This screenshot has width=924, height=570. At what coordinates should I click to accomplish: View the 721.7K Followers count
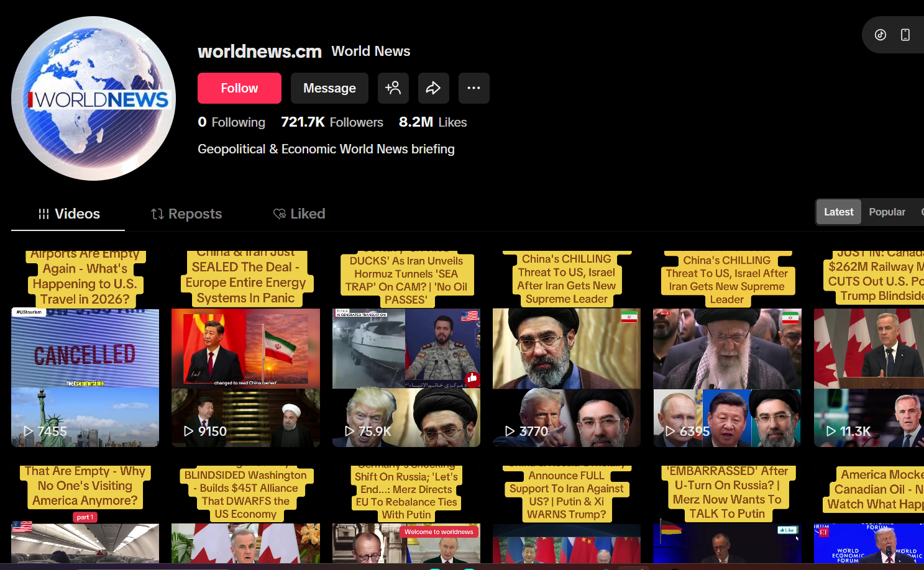pyautogui.click(x=332, y=122)
